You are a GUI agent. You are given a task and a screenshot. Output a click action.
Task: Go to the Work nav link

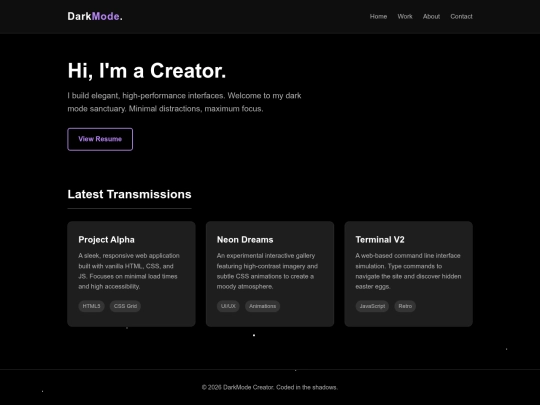point(405,17)
